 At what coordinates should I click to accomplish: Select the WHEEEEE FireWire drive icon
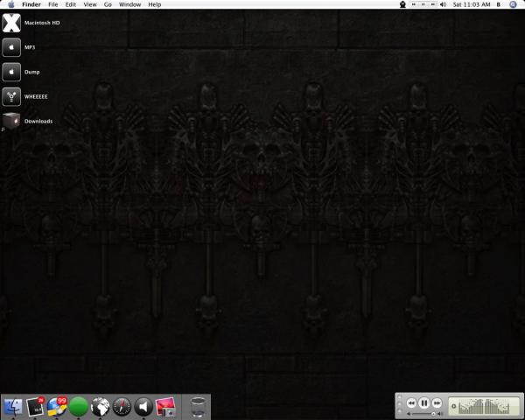tap(11, 96)
